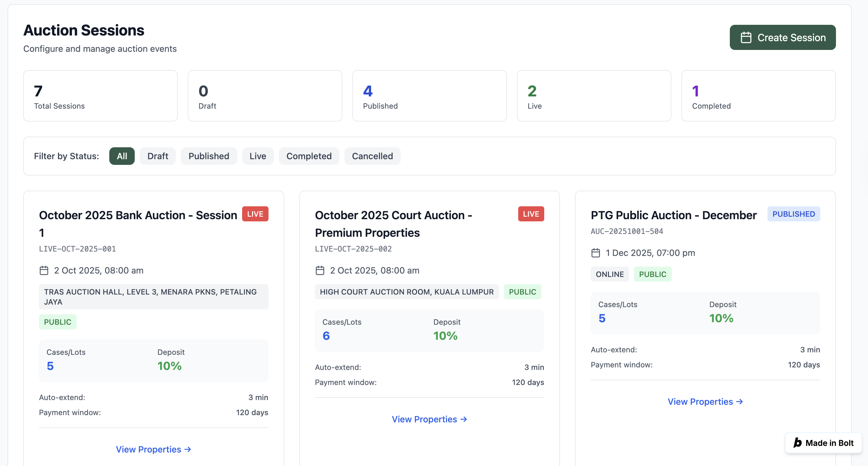This screenshot has width=868, height=466.
Task: Click the Live count stat card
Action: 594,96
